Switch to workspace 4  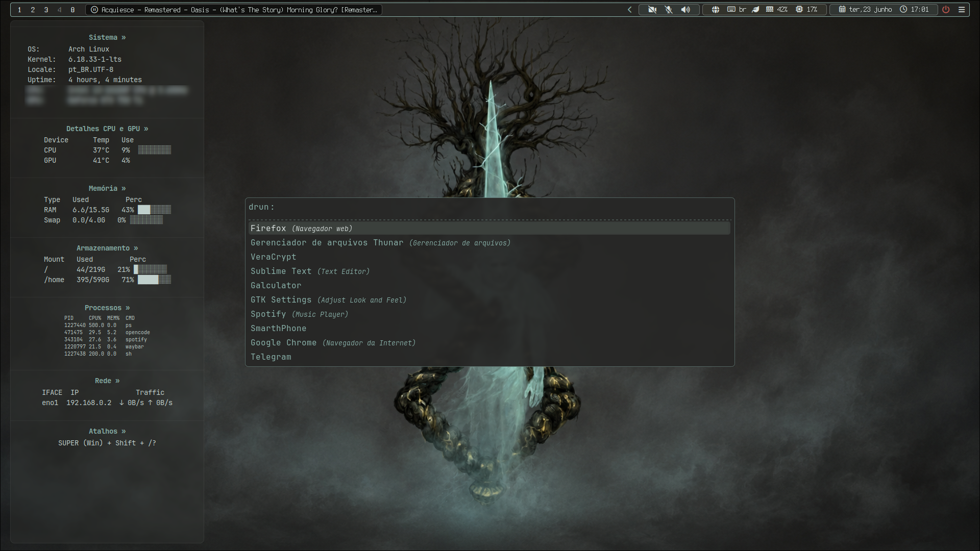coord(59,10)
